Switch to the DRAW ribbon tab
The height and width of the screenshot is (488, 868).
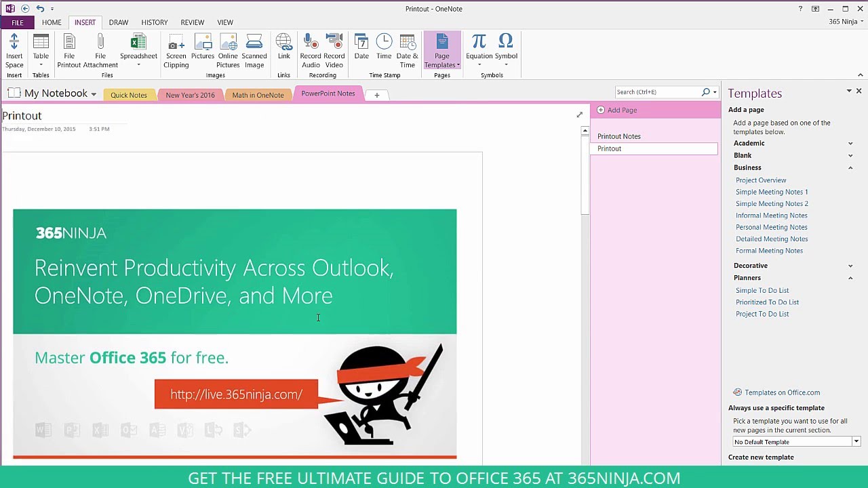119,22
